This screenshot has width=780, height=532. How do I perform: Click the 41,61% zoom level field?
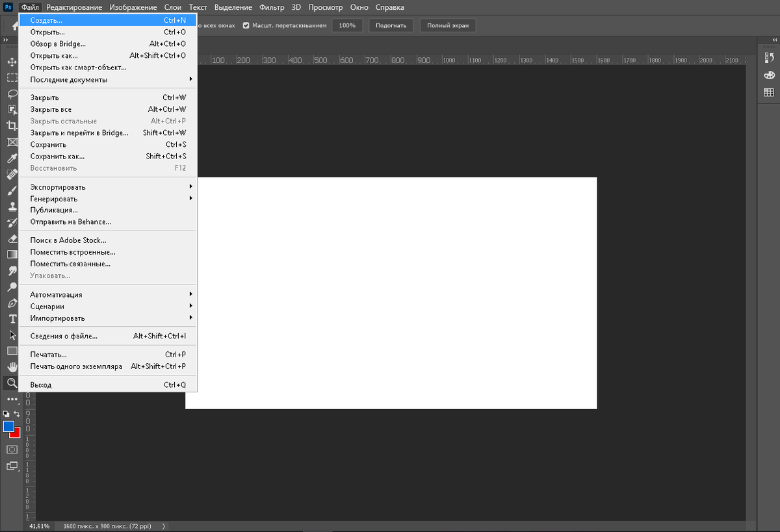tap(39, 526)
